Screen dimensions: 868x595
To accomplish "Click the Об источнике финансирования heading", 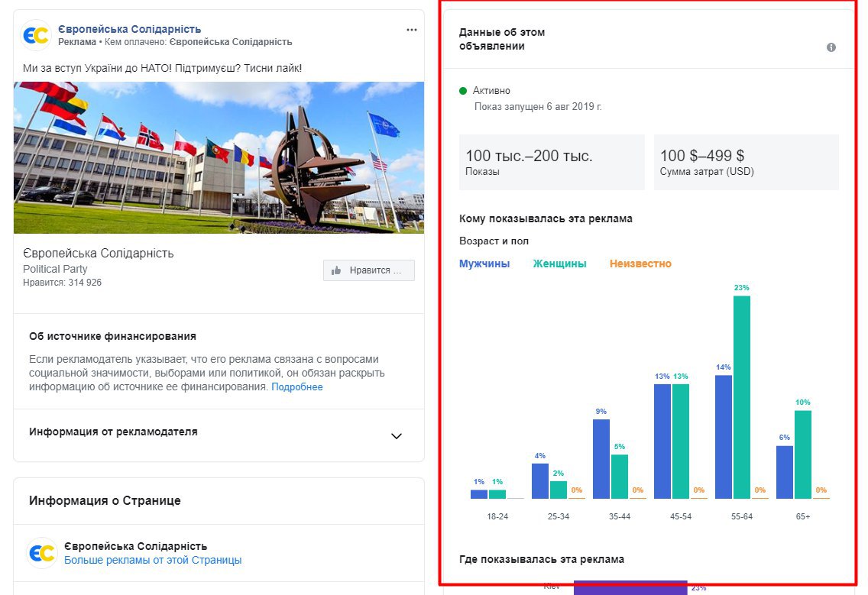I will [x=112, y=336].
